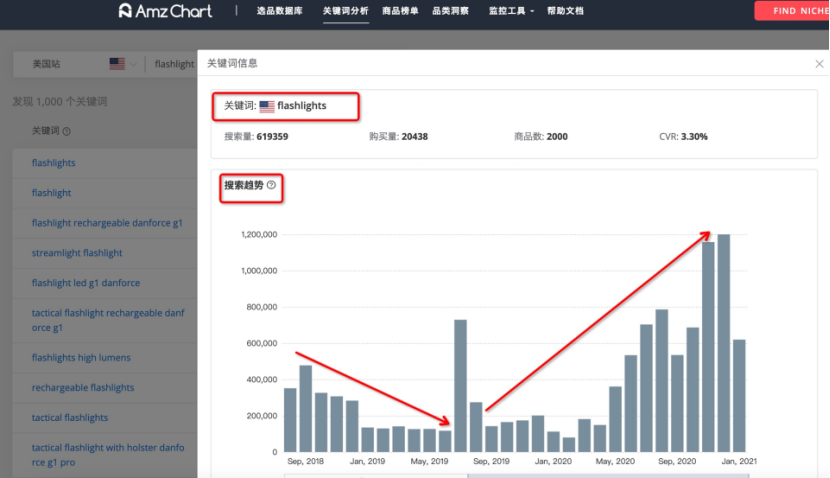The image size is (830, 478).
Task: Click help icon beside keyword column header
Action: tap(67, 131)
